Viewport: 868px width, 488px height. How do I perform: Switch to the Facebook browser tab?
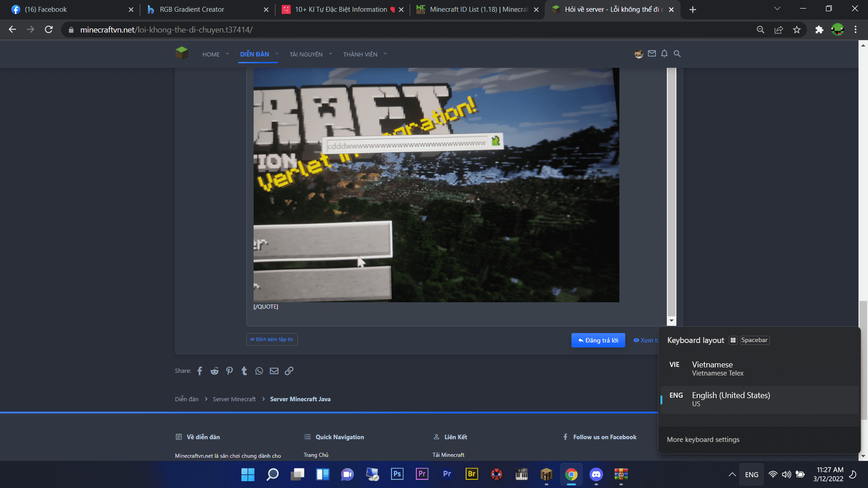(x=72, y=9)
